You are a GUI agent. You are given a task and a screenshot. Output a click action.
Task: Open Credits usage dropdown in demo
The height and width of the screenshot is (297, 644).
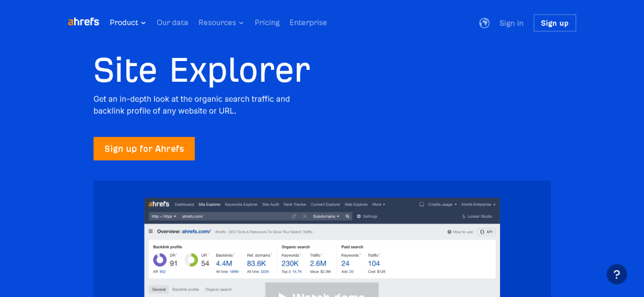[x=442, y=204]
